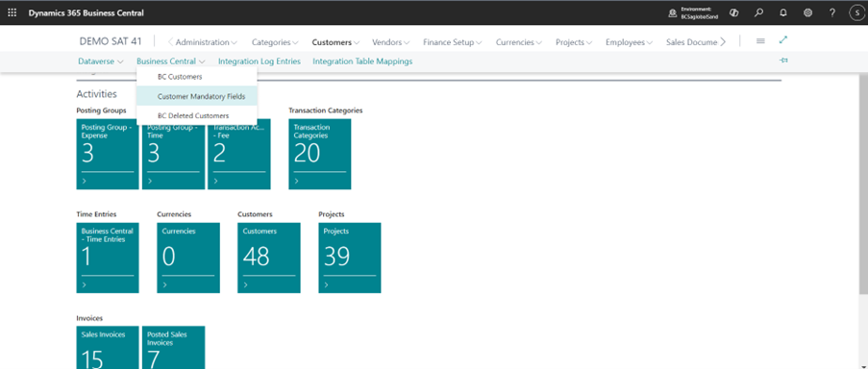The height and width of the screenshot is (369, 868).
Task: Expand the Vendors menu
Action: point(391,42)
